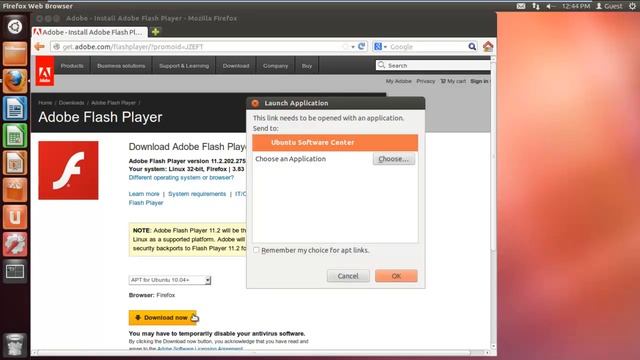Open the power session menu icon

[x=632, y=6]
